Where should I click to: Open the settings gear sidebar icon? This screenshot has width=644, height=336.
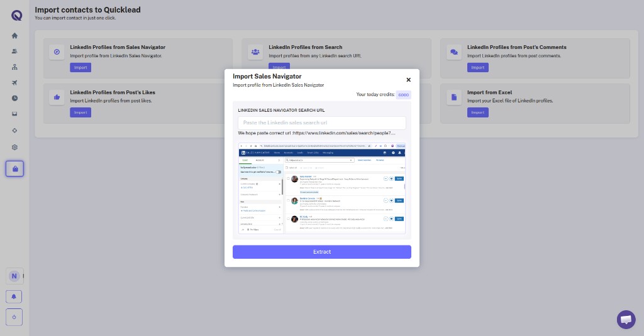coord(15,148)
